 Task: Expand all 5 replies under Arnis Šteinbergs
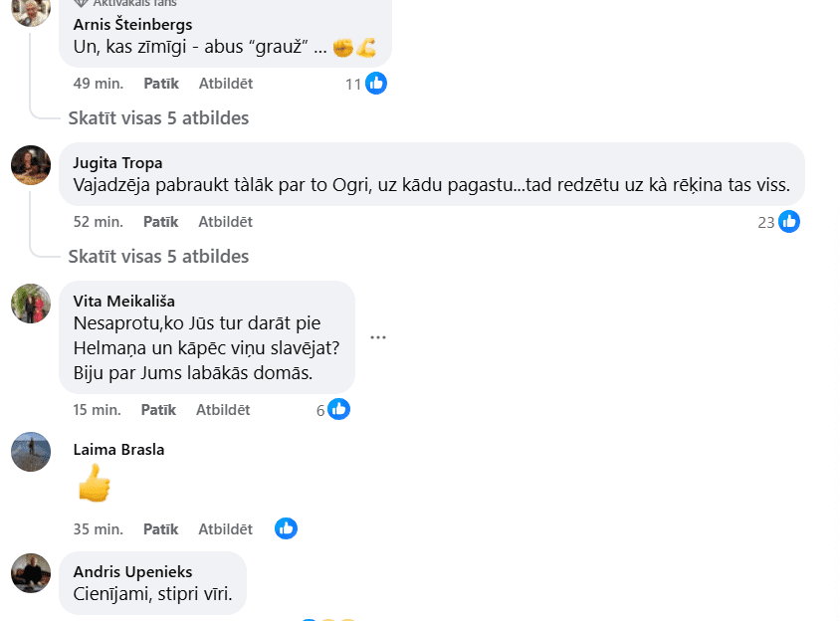coord(158,118)
